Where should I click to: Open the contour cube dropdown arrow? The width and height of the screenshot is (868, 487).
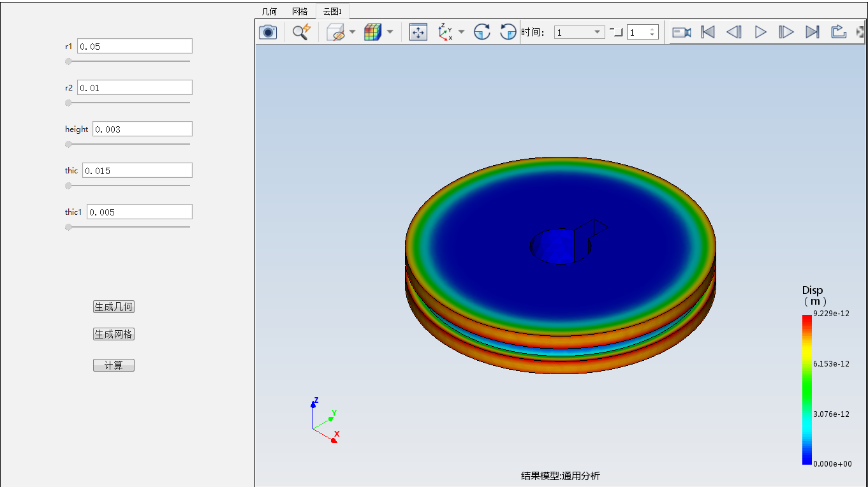pos(390,32)
